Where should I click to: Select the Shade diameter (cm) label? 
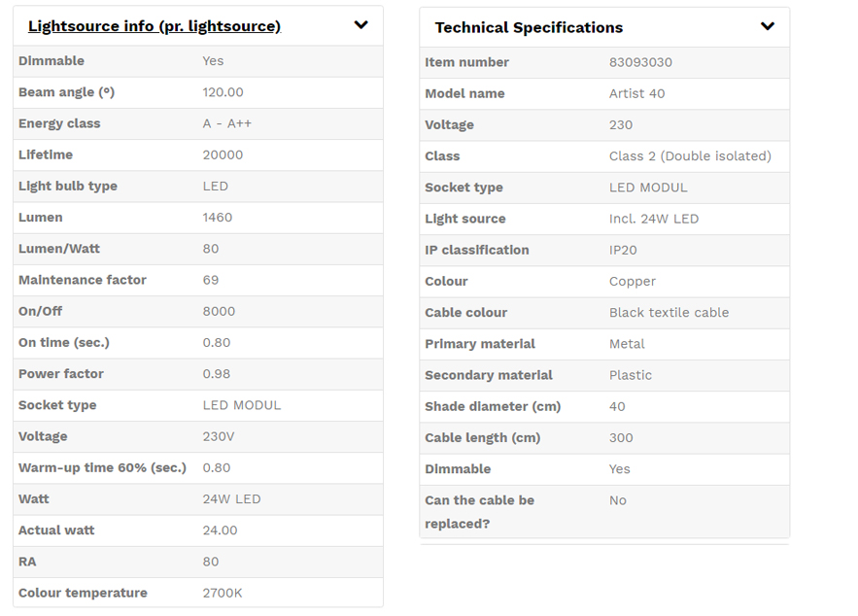pos(493,406)
